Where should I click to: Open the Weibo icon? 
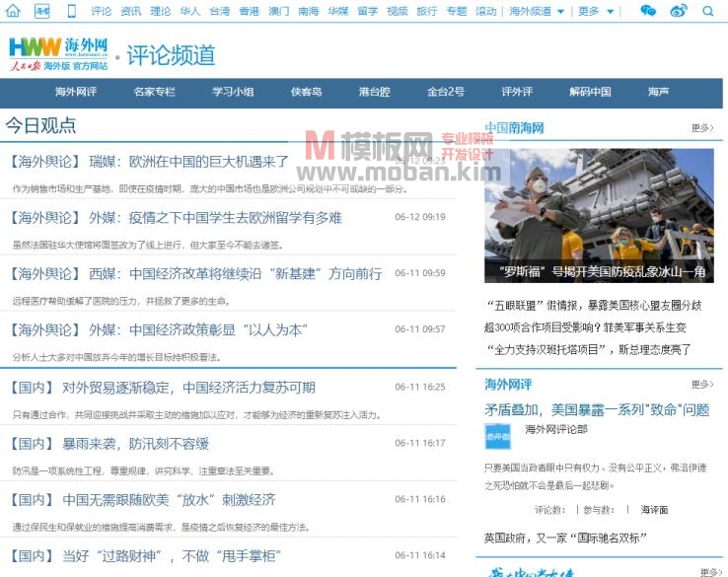coord(679,11)
